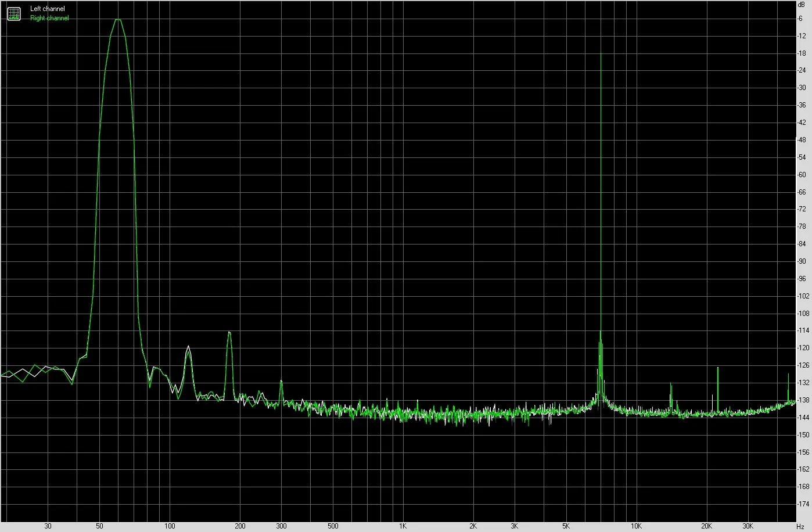Click the "-18" dB axis value

point(802,53)
